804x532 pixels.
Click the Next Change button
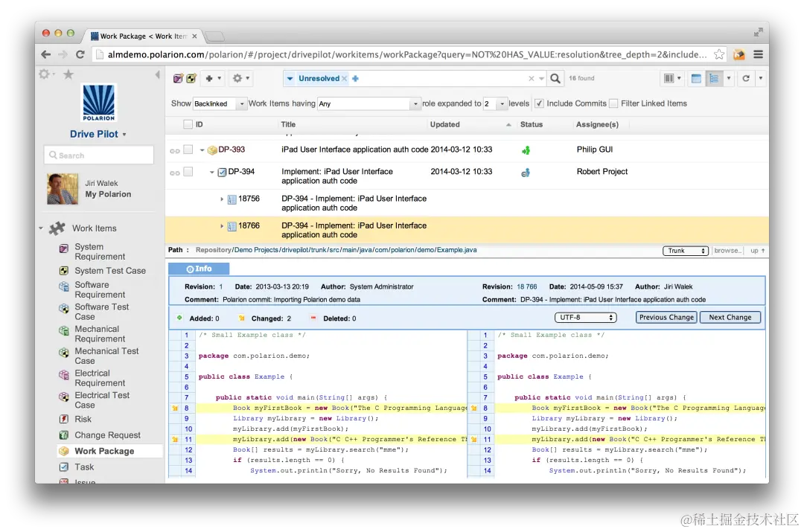(730, 317)
